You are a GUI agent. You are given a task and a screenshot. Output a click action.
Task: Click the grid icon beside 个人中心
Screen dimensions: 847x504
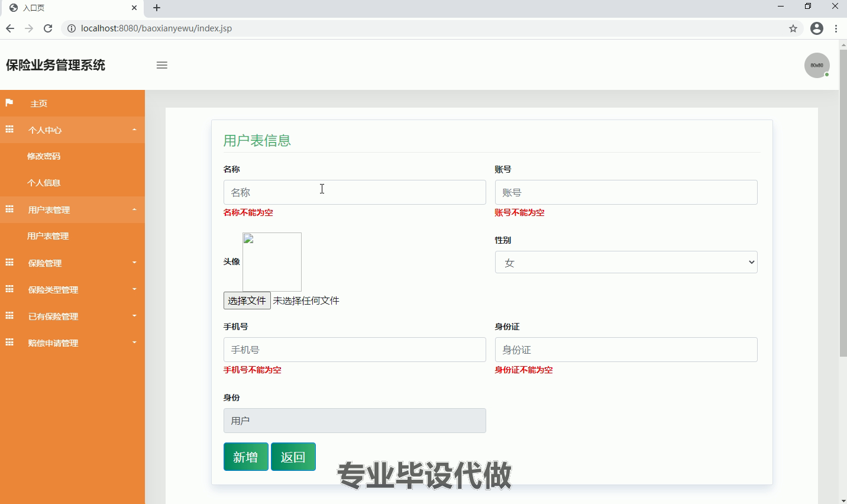click(9, 130)
